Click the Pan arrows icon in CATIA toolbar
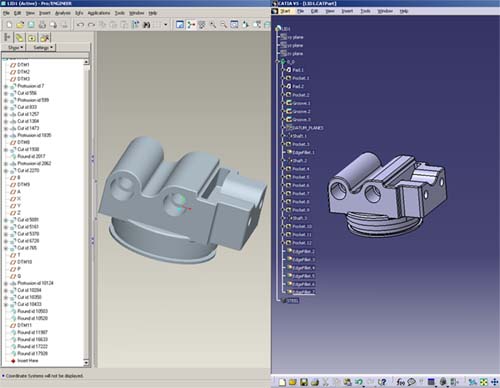This screenshot has height=388, width=500. [495, 382]
